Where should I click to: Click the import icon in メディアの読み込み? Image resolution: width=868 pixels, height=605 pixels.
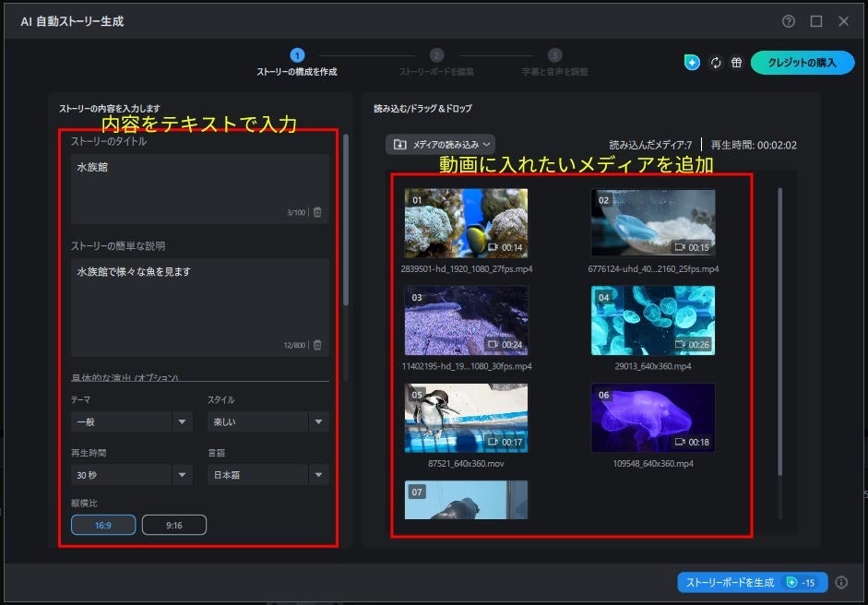point(400,145)
